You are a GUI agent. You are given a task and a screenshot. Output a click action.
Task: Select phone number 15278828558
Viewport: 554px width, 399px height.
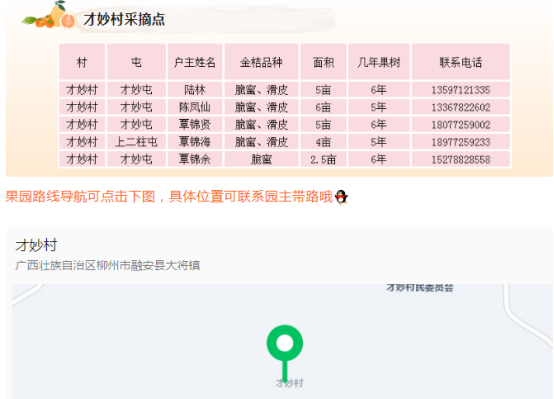(461, 159)
